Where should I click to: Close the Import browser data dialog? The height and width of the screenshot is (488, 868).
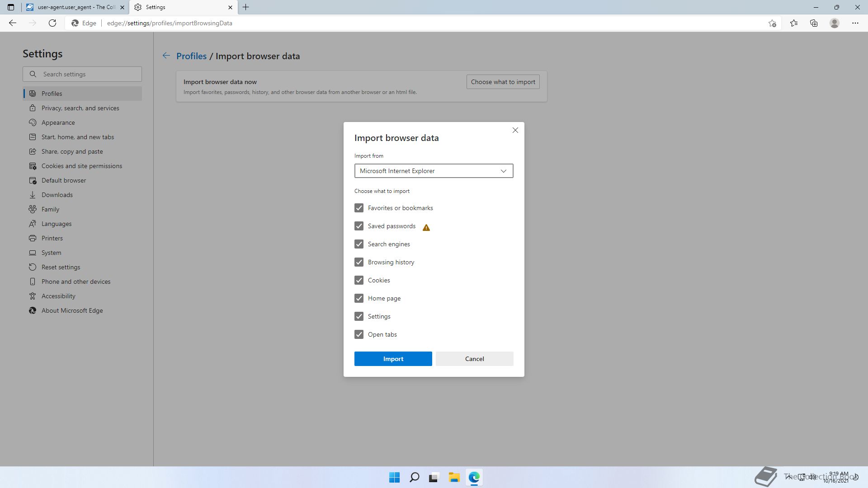(x=515, y=130)
